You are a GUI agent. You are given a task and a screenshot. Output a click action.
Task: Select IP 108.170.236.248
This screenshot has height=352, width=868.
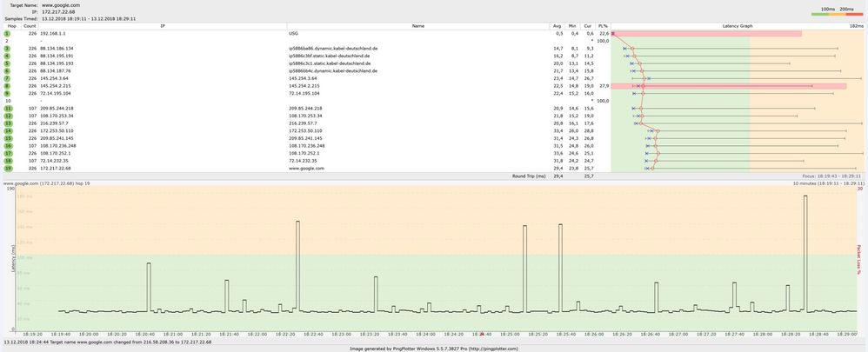[57, 146]
